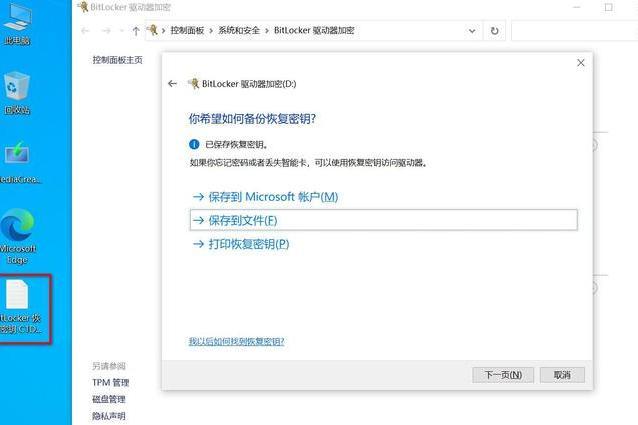
Task: Click the BitLocker key icon in address bar
Action: point(152,30)
